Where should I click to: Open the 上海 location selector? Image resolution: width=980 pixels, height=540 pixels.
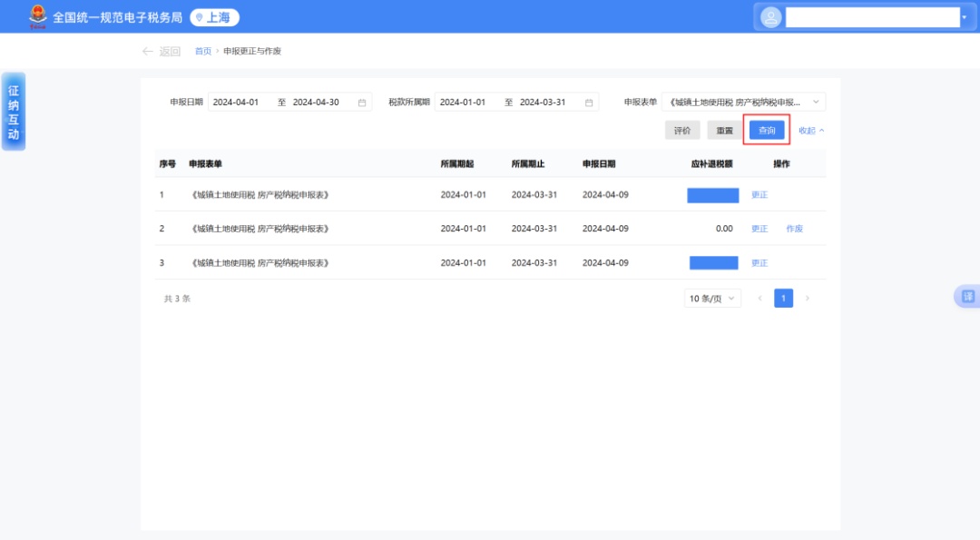[x=214, y=17]
